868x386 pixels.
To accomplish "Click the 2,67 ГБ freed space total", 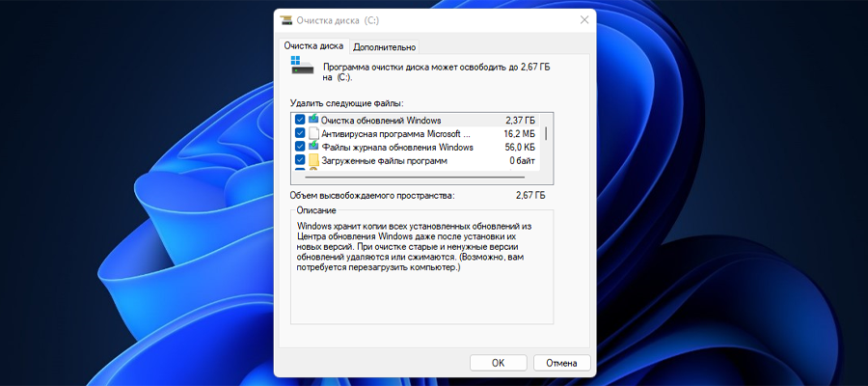I will (x=530, y=195).
